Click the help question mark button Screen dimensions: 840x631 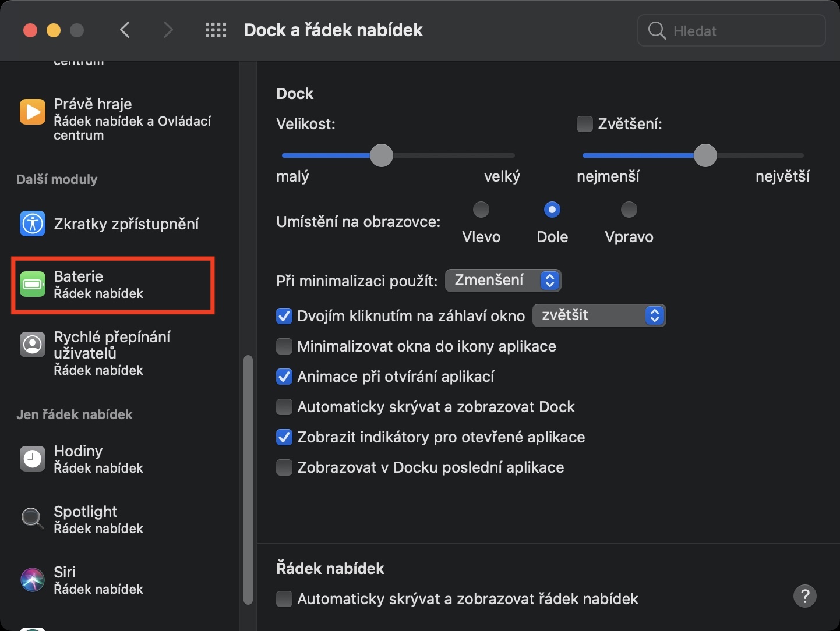click(x=804, y=596)
